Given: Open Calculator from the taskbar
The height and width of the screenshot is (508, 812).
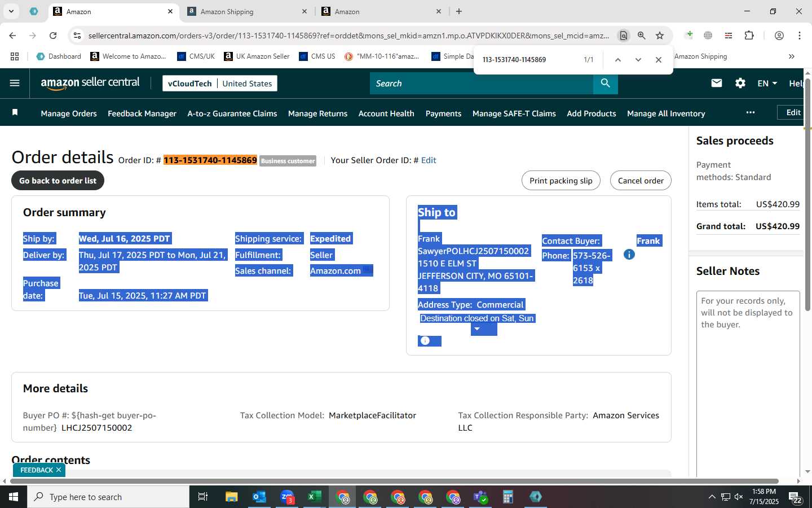Looking at the screenshot, I should coord(507,497).
